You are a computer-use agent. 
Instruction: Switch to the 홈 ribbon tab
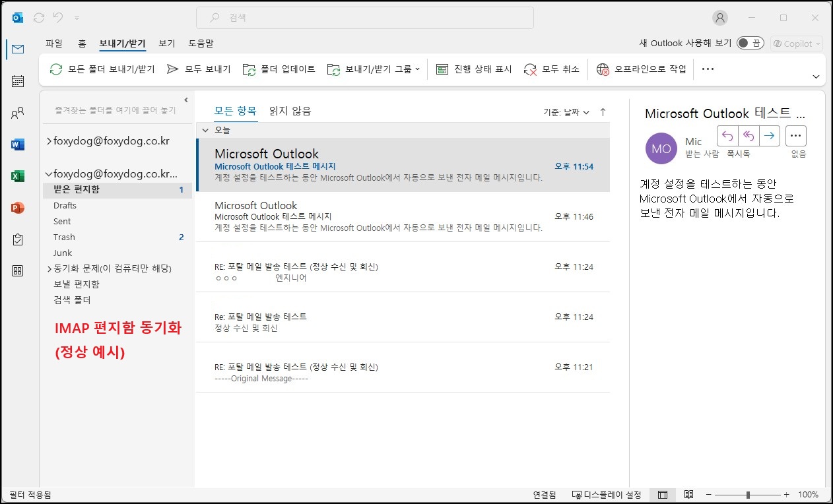click(82, 44)
